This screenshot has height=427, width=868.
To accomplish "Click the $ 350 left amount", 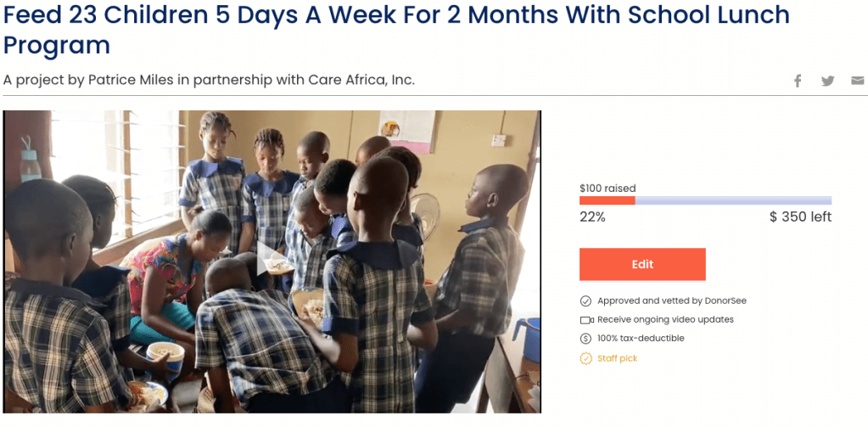I will 800,217.
